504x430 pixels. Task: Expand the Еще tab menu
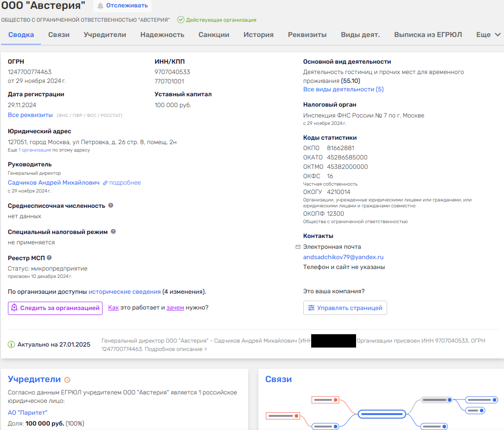pos(488,35)
